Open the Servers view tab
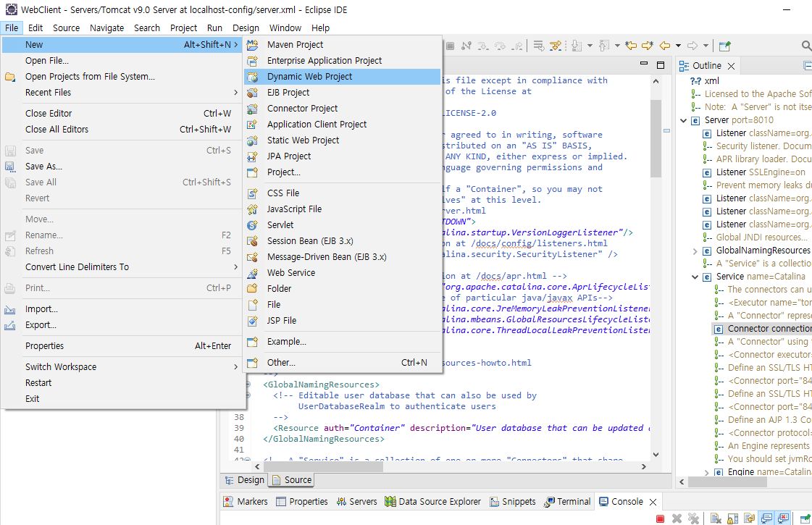 point(357,502)
